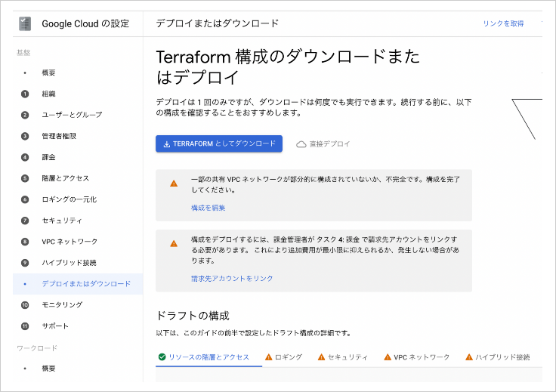Click warning icon on VPC ネットワーク tab
This screenshot has height=392, width=556.
coord(388,357)
